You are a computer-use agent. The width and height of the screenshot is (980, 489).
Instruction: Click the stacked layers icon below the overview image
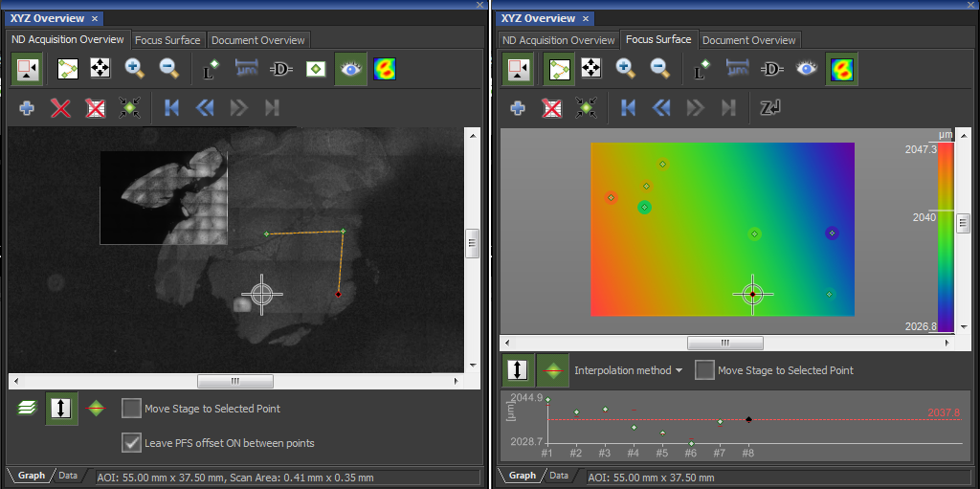26,409
